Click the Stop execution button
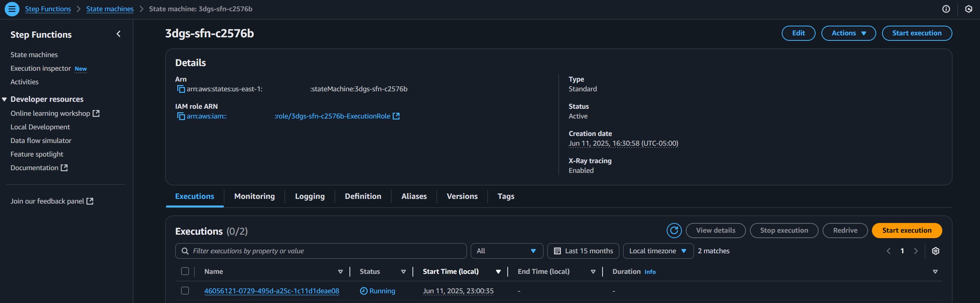Image resolution: width=980 pixels, height=303 pixels. point(784,230)
